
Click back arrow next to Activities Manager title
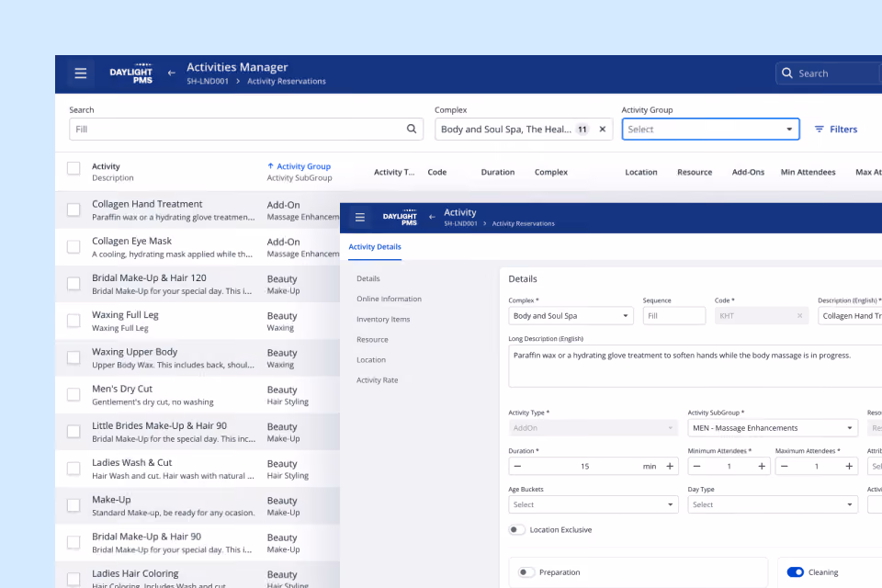(x=172, y=73)
